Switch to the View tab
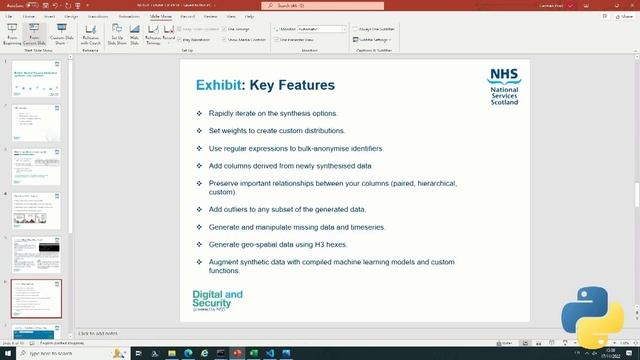This screenshot has height=360, width=640. coord(231,16)
